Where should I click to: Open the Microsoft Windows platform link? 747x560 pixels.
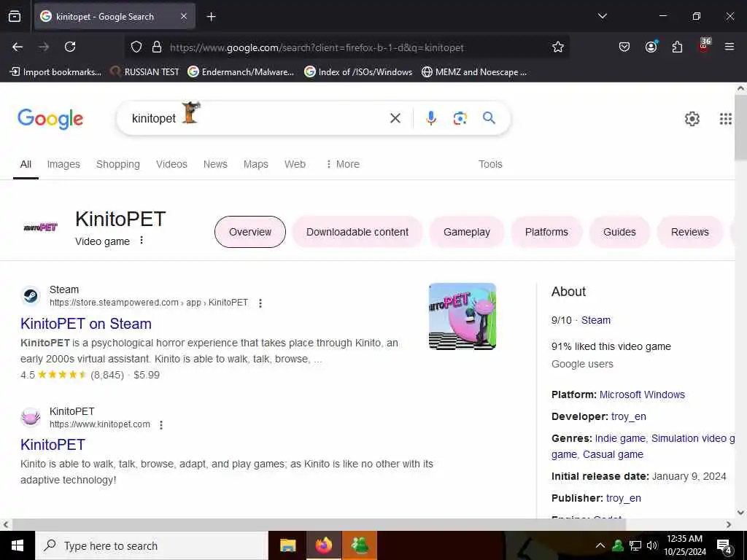tap(642, 394)
